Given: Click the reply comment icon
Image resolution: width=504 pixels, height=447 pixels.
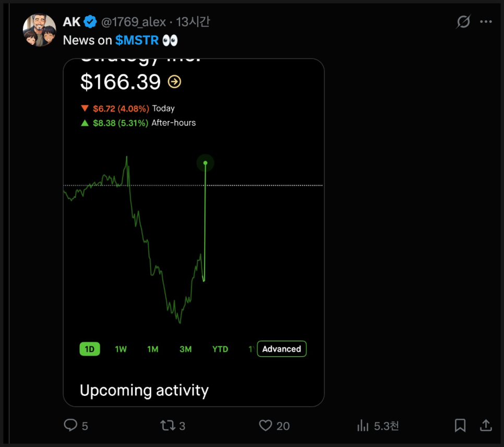Looking at the screenshot, I should tap(70, 426).
